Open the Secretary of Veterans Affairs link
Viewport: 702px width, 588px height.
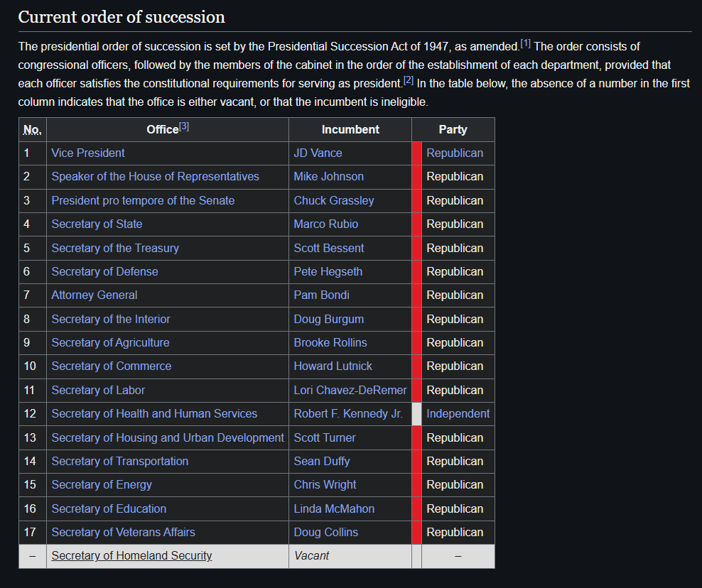coord(123,532)
